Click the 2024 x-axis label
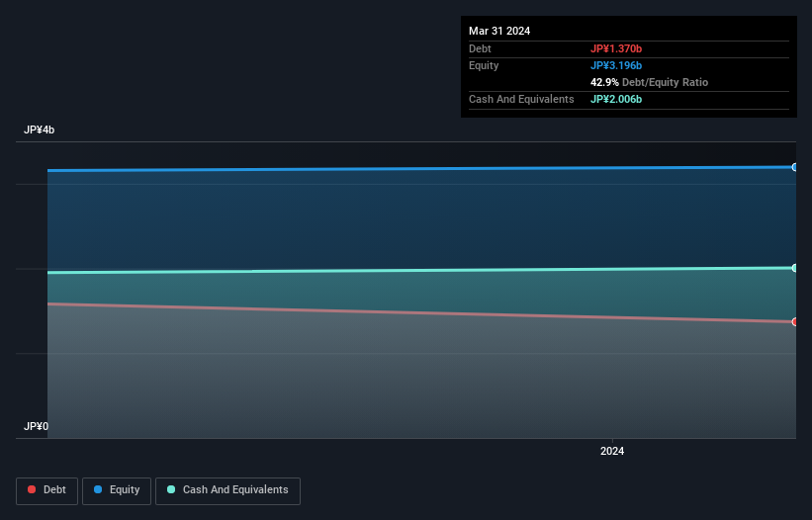Image resolution: width=812 pixels, height=520 pixels. 612,451
